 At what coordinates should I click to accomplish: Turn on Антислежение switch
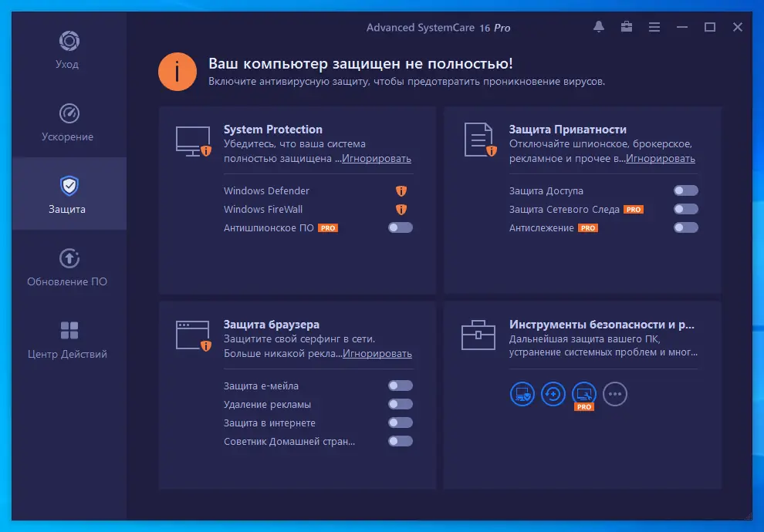tap(686, 227)
